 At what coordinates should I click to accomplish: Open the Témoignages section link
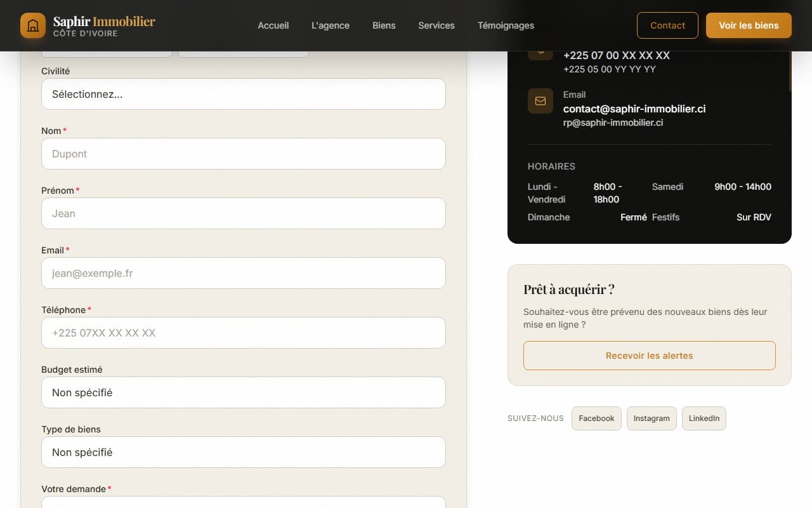(506, 25)
